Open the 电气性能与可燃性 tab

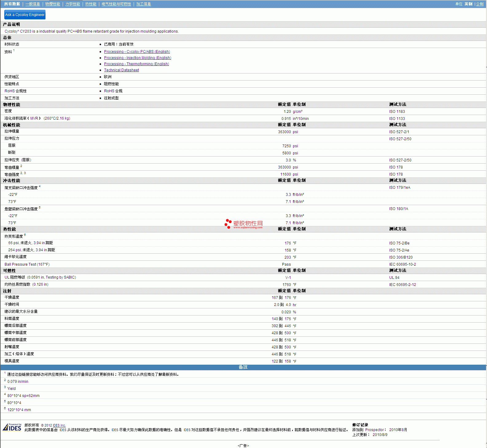(116, 4)
